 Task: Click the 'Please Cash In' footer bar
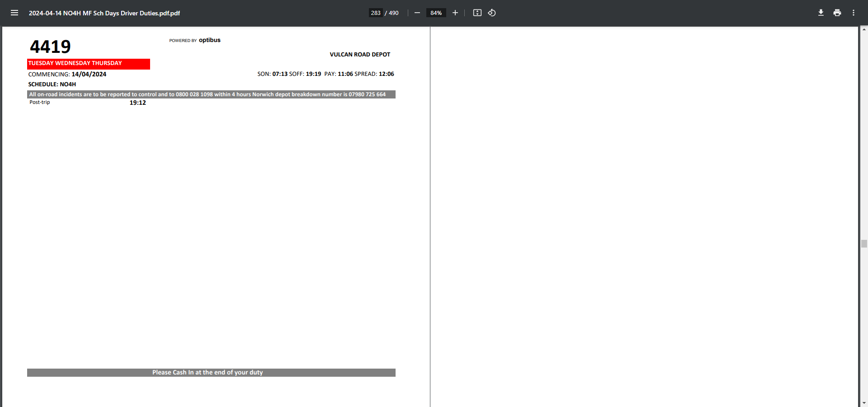point(211,373)
